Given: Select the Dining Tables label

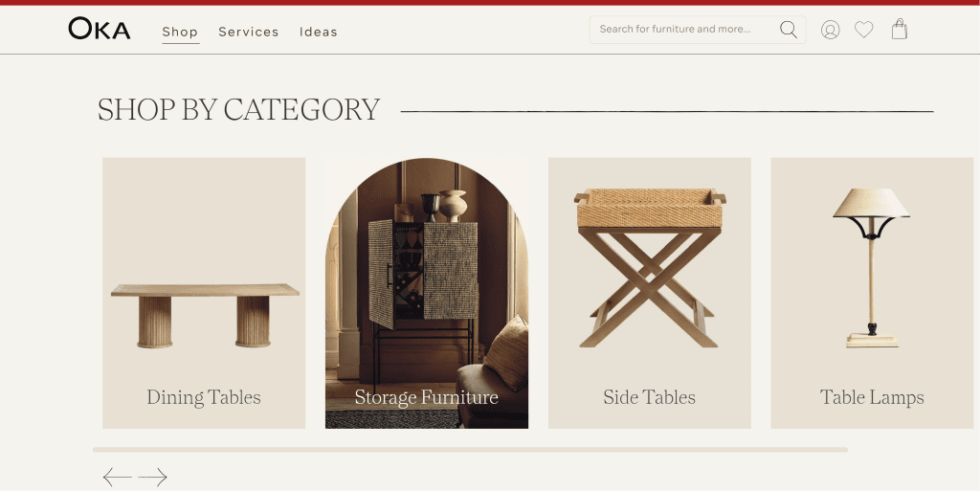Looking at the screenshot, I should pos(204,397).
